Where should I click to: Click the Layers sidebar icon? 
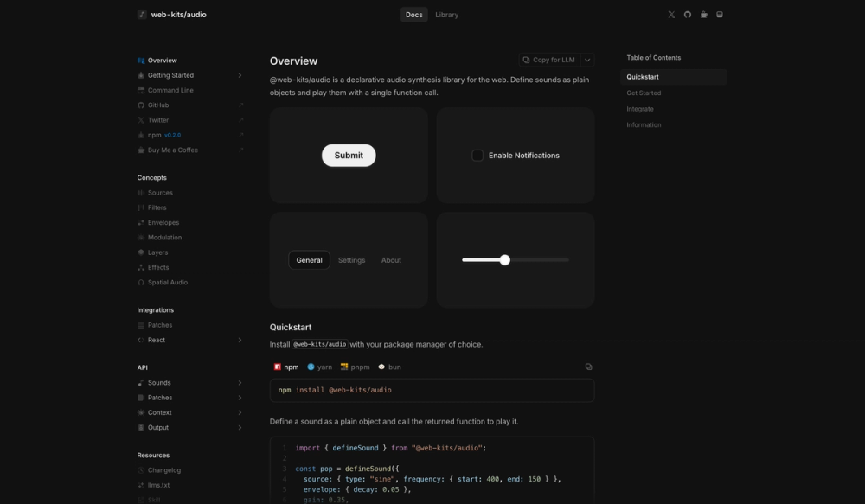tap(141, 252)
